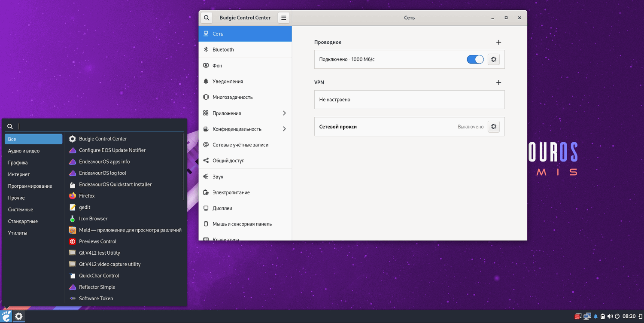Open notifications bell in system tray
This screenshot has width=644, height=323.
coord(595,317)
